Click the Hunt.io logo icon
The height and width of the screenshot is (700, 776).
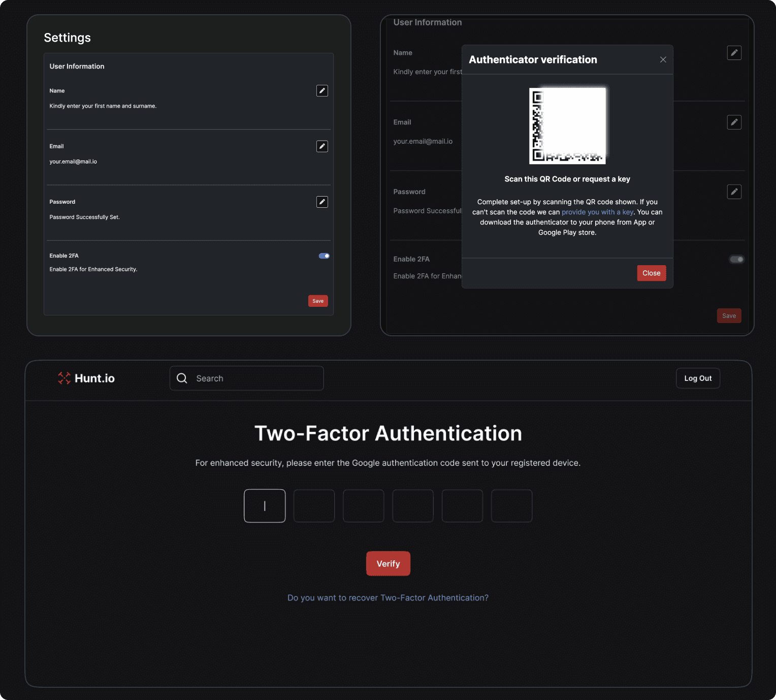[64, 378]
